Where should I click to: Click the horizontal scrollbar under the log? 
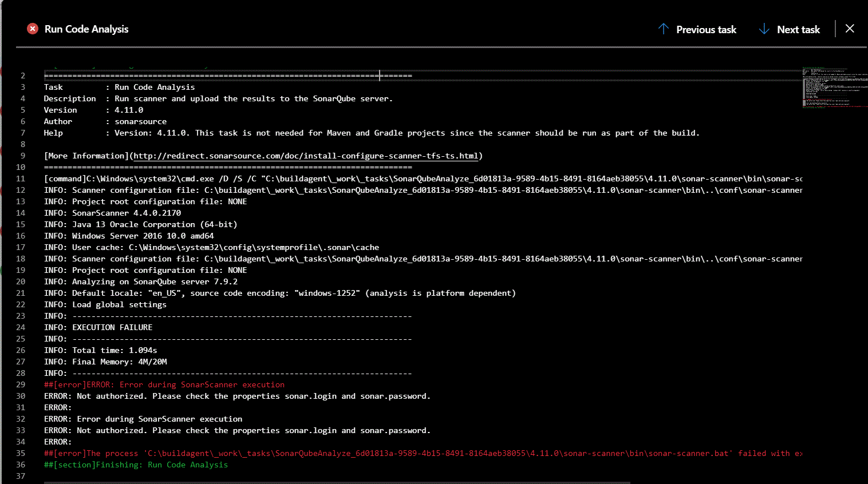(337, 482)
